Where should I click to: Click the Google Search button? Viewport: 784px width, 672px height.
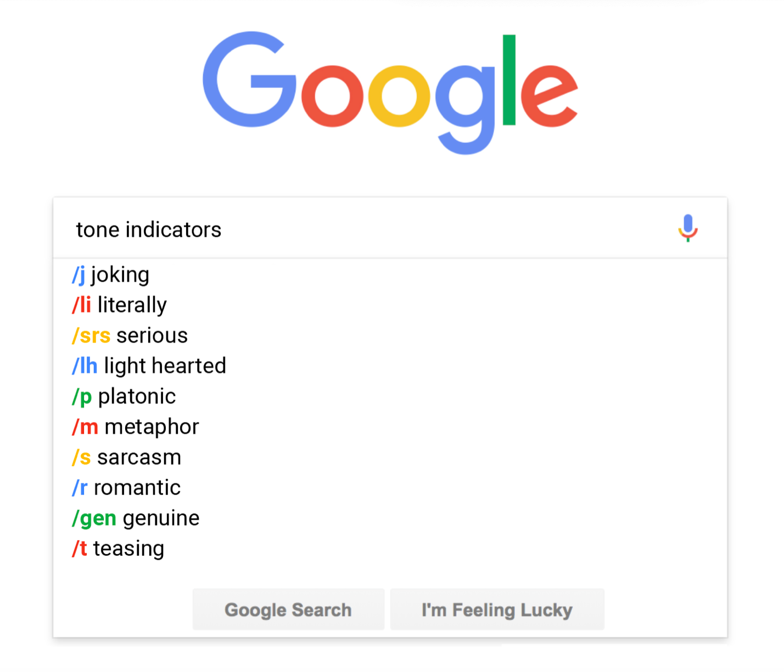coord(288,609)
